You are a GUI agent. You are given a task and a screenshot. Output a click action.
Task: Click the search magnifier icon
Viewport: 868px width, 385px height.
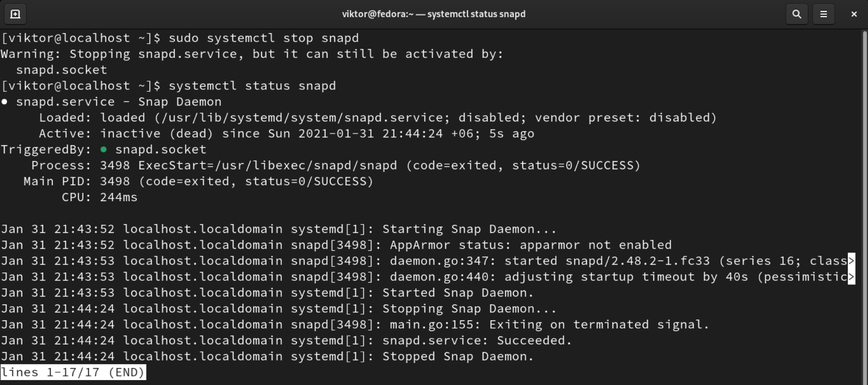tap(796, 14)
